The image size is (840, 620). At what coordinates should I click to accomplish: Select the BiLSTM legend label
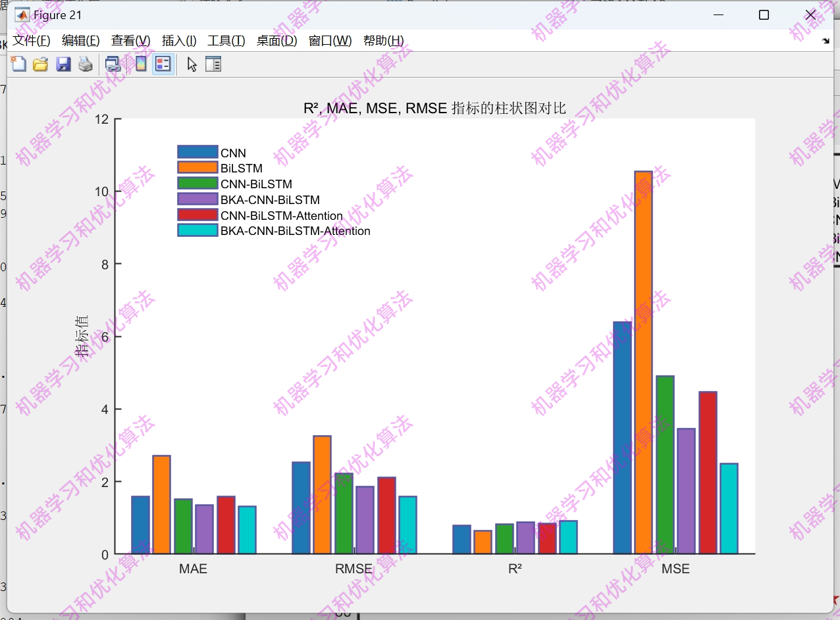[242, 168]
